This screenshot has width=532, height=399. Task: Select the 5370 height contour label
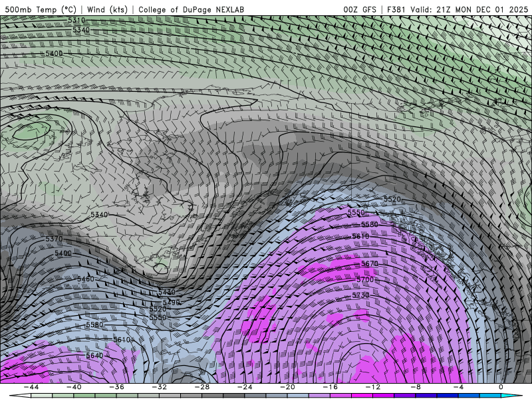coord(55,239)
